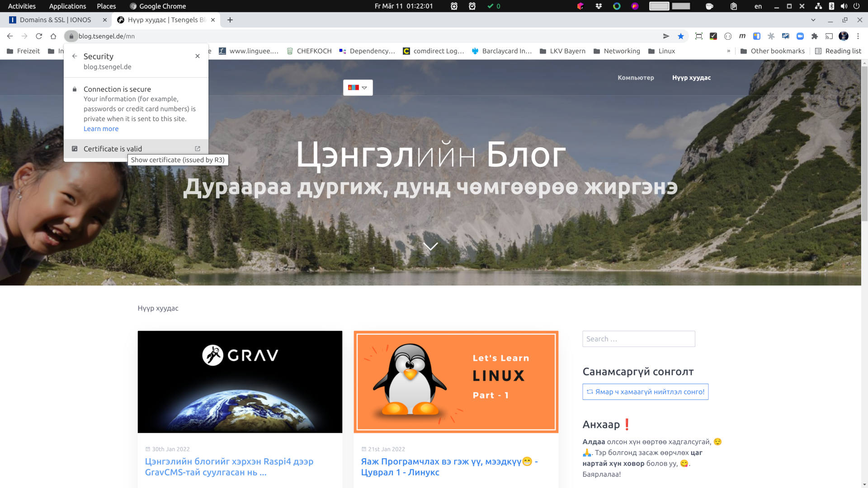Click the screenshot capture extension icon
This screenshot has width=868, height=488.
pyautogui.click(x=699, y=36)
